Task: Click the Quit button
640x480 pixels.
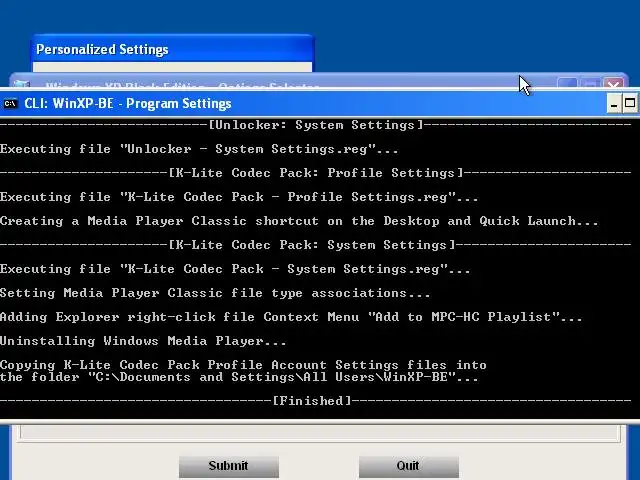Action: click(x=409, y=466)
